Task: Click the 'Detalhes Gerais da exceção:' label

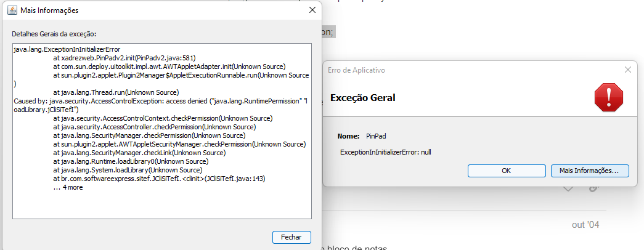Action: (x=54, y=34)
